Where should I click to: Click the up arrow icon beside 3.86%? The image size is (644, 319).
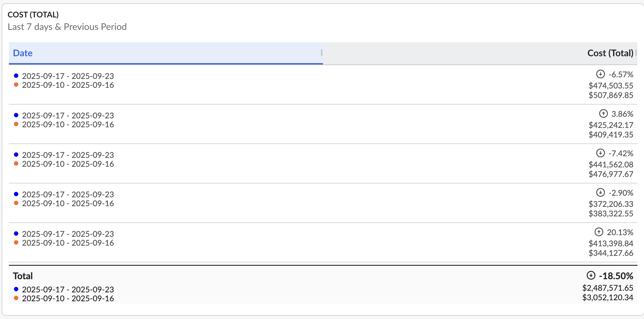(603, 113)
